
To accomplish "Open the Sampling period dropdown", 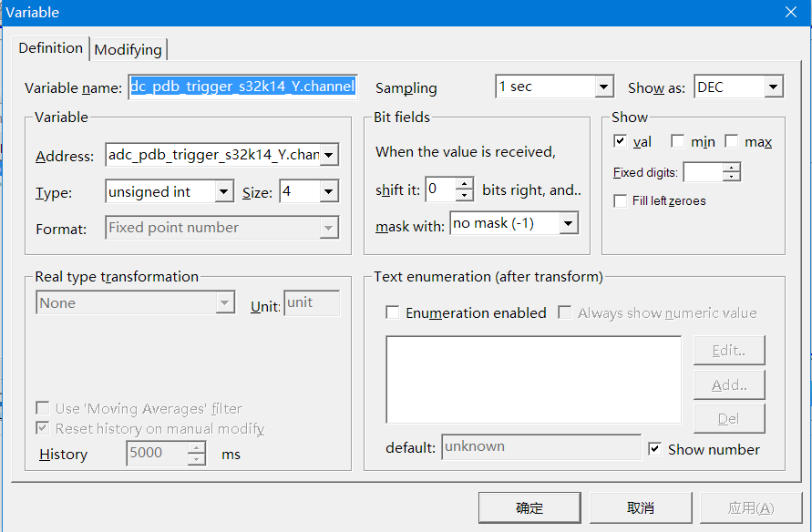I will tap(603, 87).
